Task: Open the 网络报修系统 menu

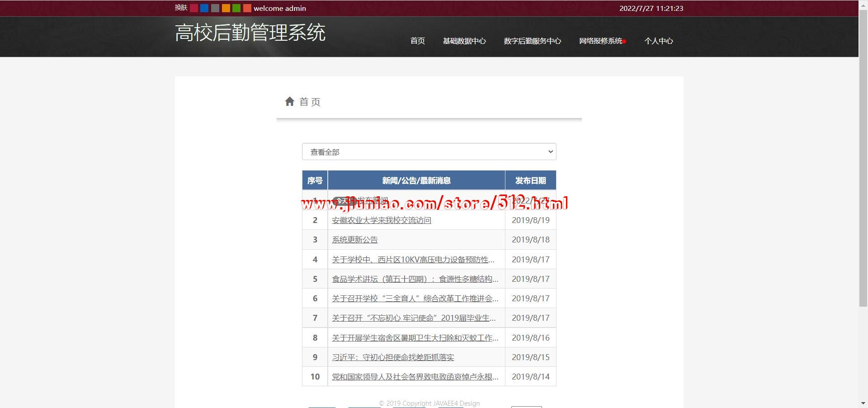Action: [x=600, y=41]
